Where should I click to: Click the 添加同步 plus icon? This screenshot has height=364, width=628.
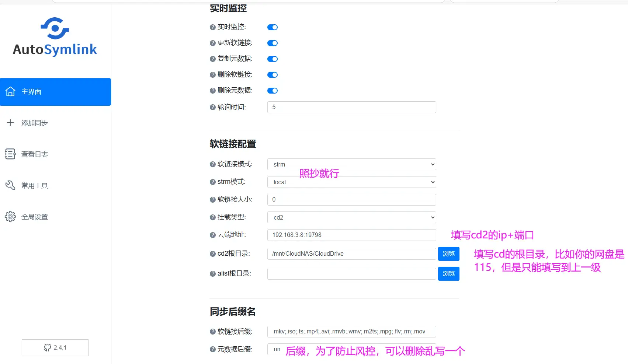point(10,123)
